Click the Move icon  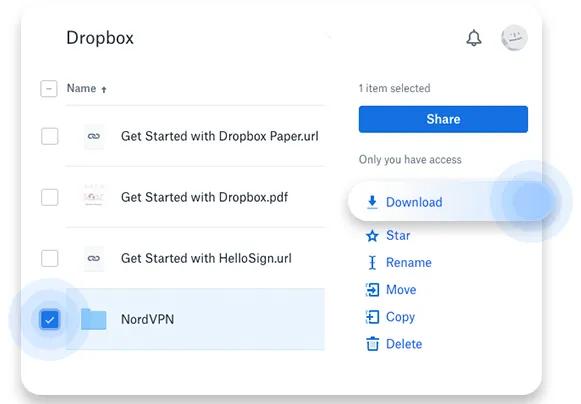[372, 290]
